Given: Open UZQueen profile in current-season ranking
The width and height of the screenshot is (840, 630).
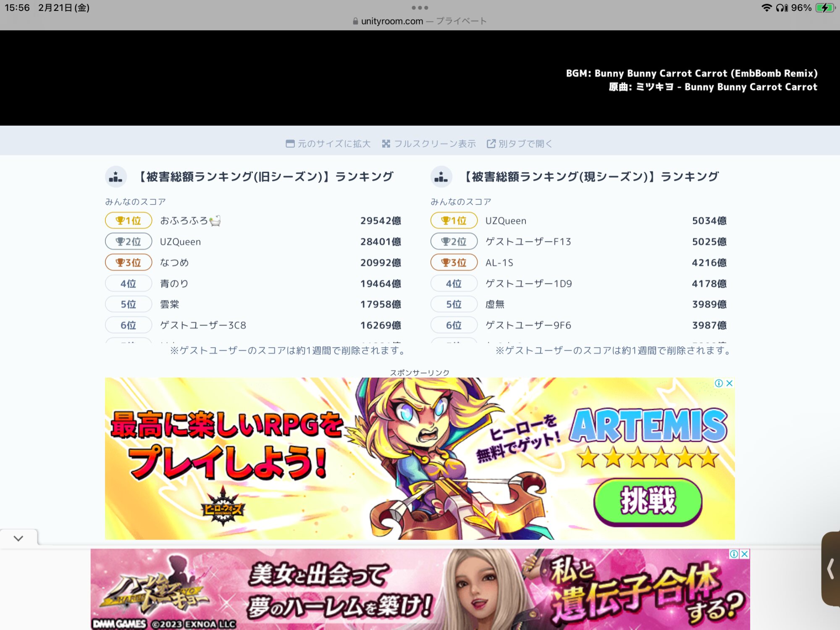Looking at the screenshot, I should pyautogui.click(x=506, y=221).
